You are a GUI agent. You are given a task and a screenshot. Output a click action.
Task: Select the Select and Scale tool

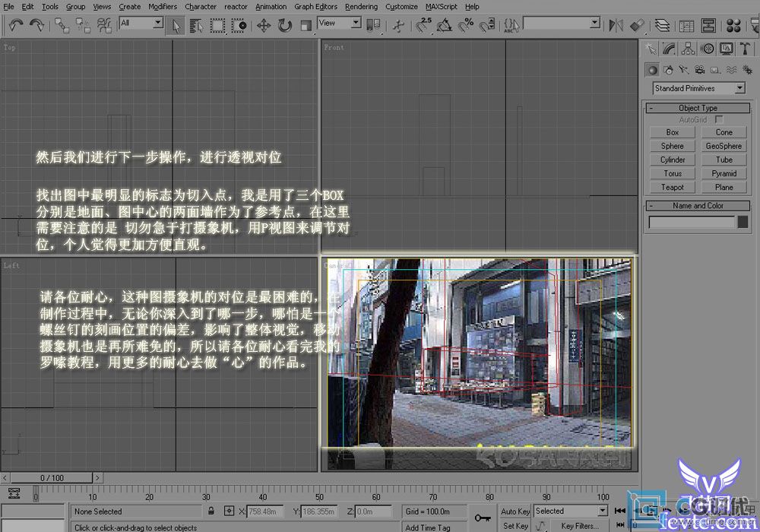coord(306,25)
